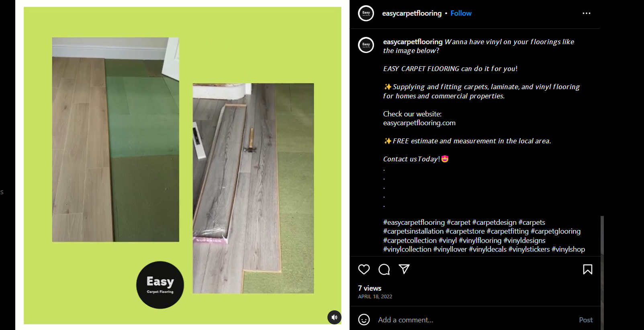Open comments with the speech bubble icon
The width and height of the screenshot is (644, 330).
[x=384, y=269]
